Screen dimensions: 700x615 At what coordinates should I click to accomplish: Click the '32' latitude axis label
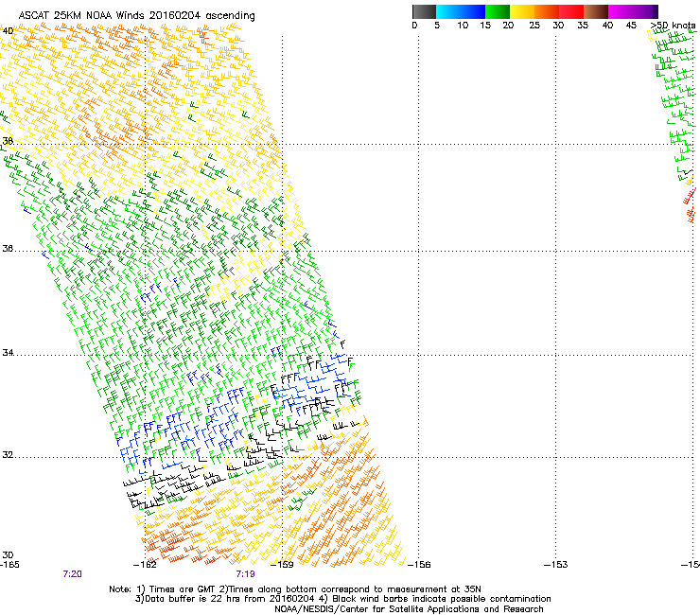pyautogui.click(x=8, y=455)
